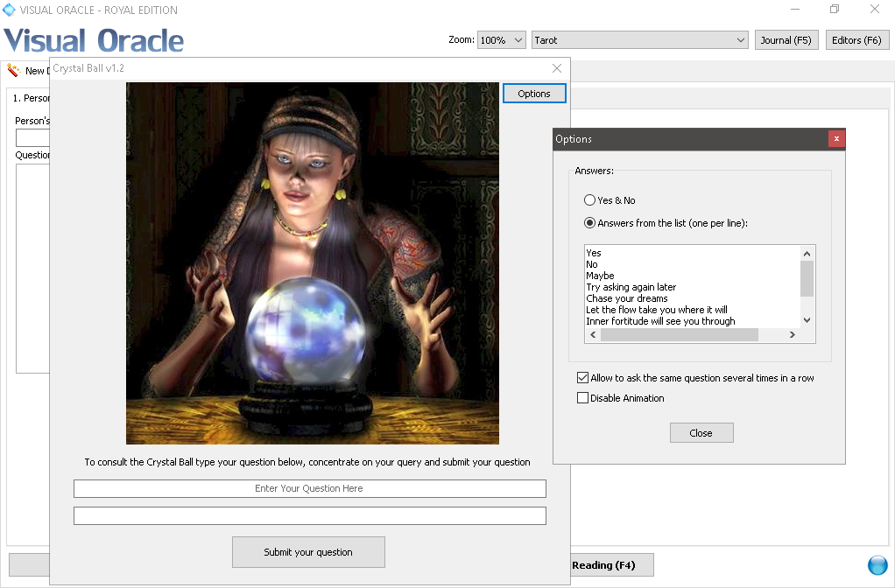This screenshot has width=895, height=588.
Task: Click the answers list text area
Action: pos(692,287)
